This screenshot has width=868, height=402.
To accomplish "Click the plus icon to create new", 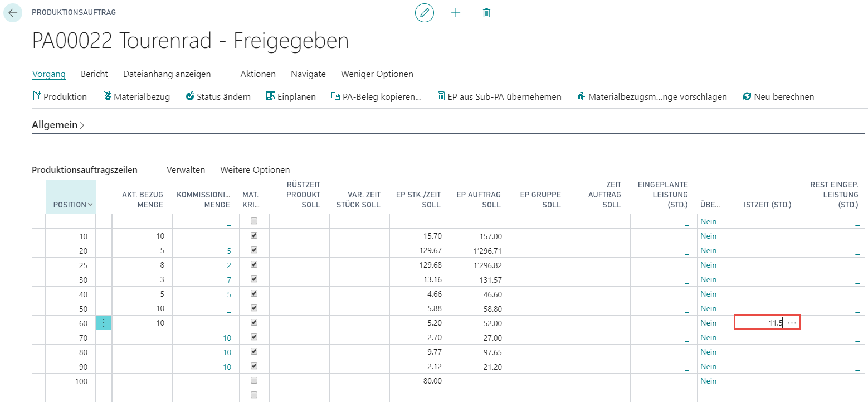I will click(x=456, y=13).
